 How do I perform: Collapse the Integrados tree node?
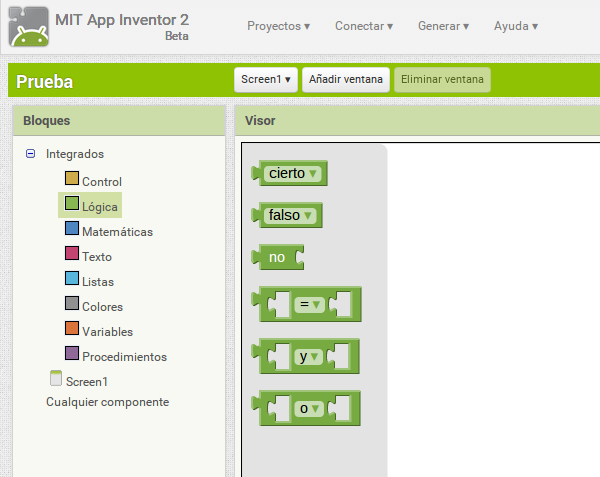click(x=30, y=154)
